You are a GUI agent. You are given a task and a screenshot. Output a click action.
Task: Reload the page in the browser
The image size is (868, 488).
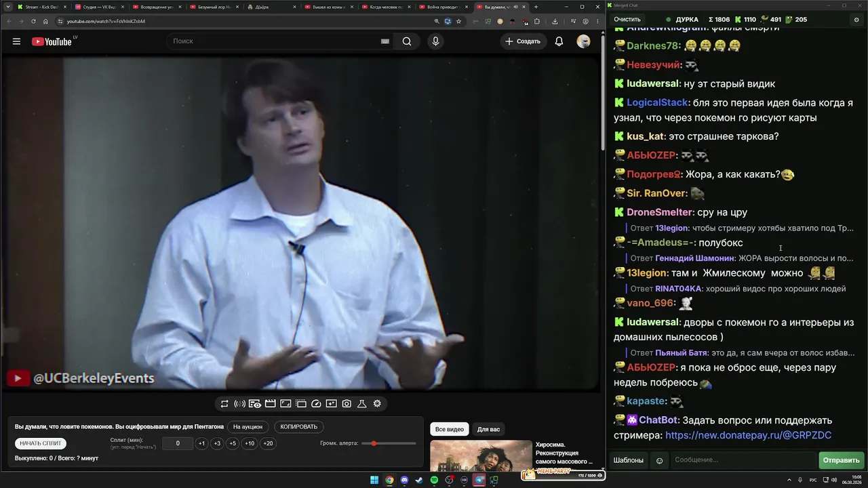(x=34, y=21)
